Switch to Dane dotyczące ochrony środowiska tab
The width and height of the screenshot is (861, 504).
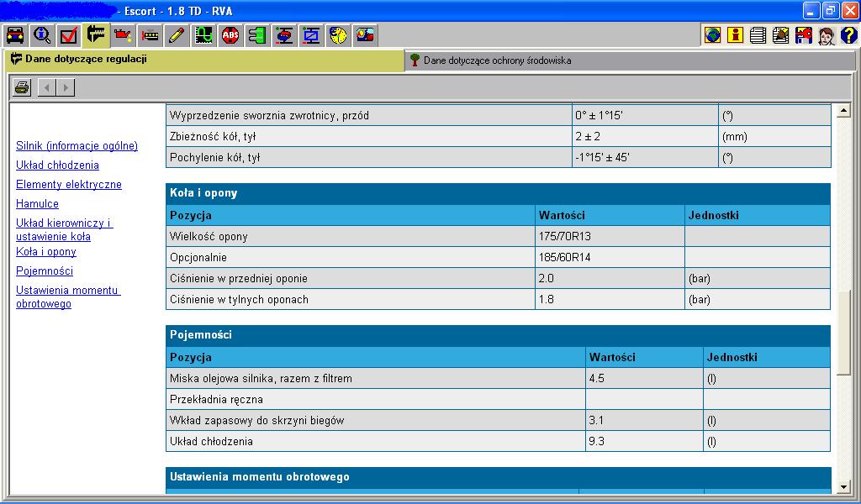496,60
